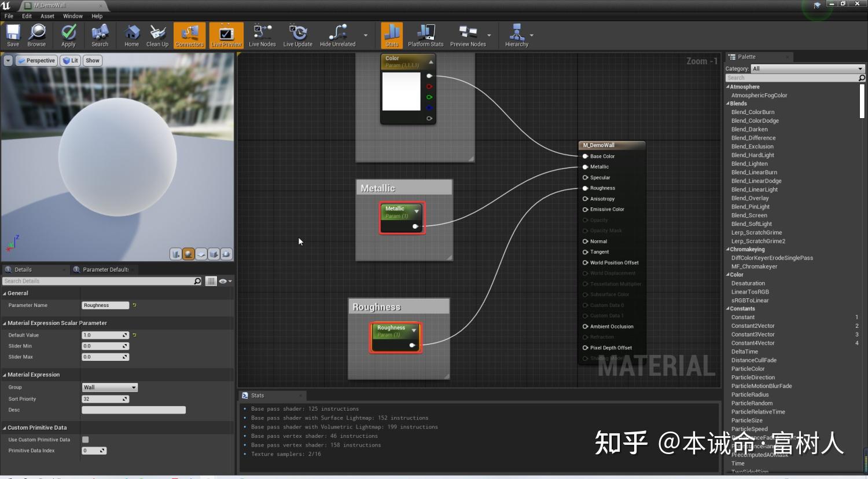This screenshot has height=479, width=868.
Task: Toggle the Lit viewport mode
Action: 70,60
